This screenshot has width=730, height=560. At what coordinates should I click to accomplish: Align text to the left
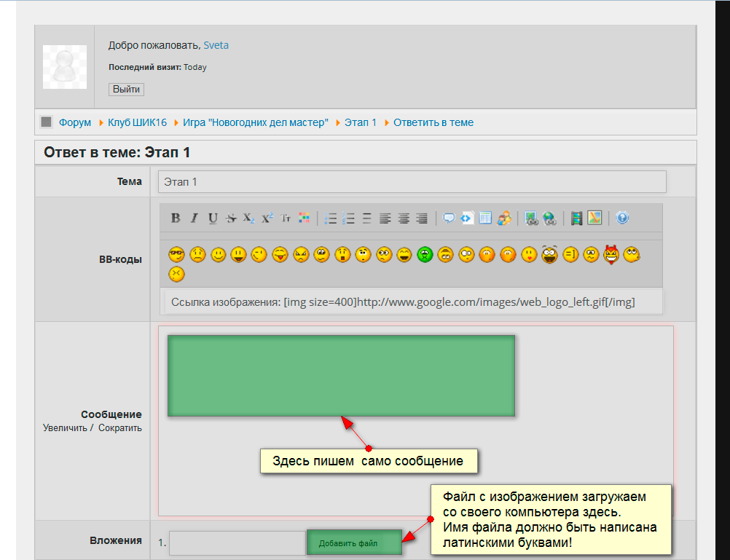(385, 218)
